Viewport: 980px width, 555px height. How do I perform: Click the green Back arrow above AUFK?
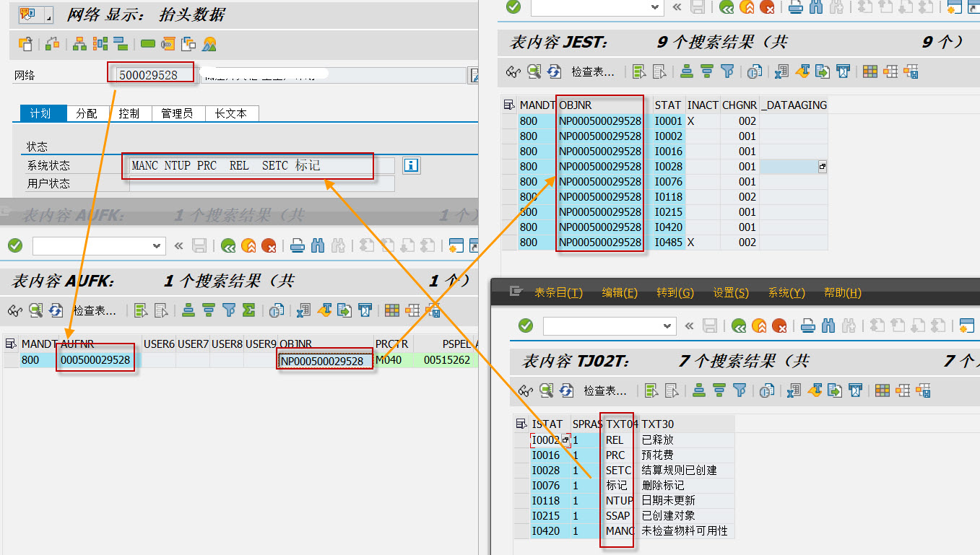pyautogui.click(x=228, y=246)
